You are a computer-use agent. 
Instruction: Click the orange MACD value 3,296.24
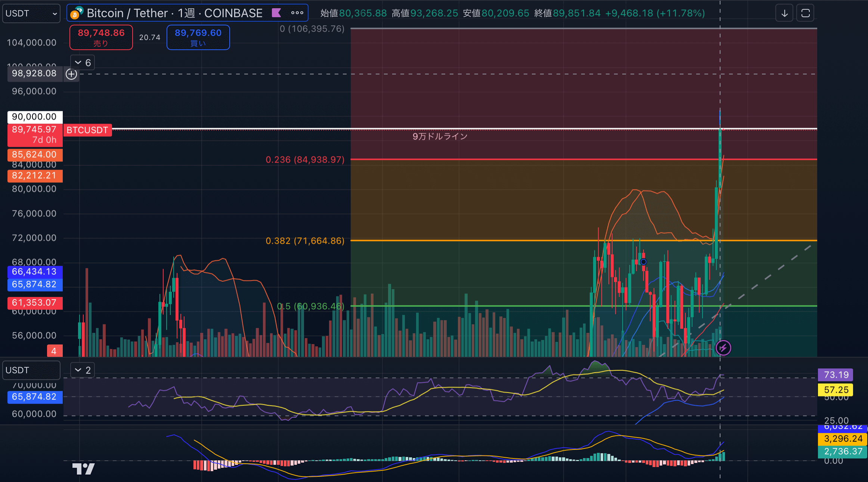click(843, 439)
